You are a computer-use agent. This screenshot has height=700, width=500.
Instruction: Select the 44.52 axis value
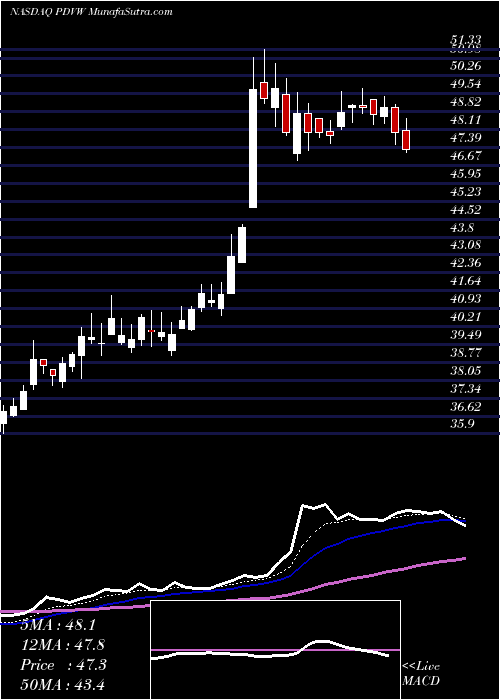[467, 209]
